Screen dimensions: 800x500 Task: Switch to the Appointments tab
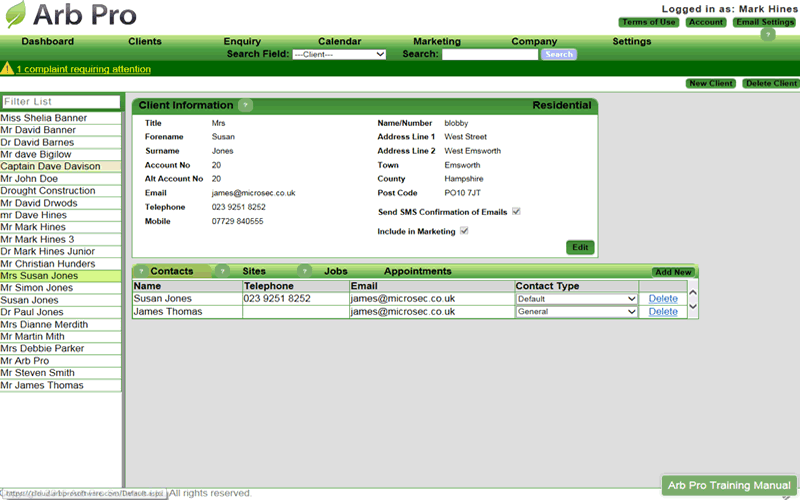[x=418, y=271]
